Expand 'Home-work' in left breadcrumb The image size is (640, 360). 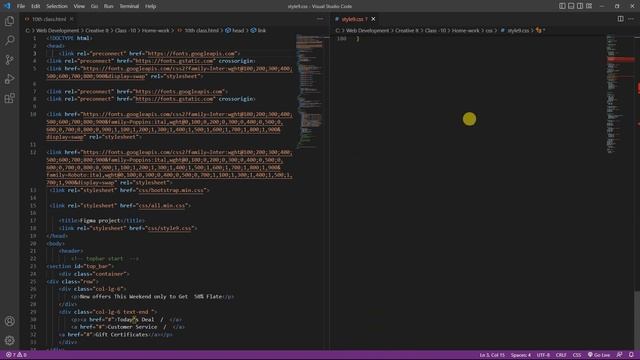156,31
